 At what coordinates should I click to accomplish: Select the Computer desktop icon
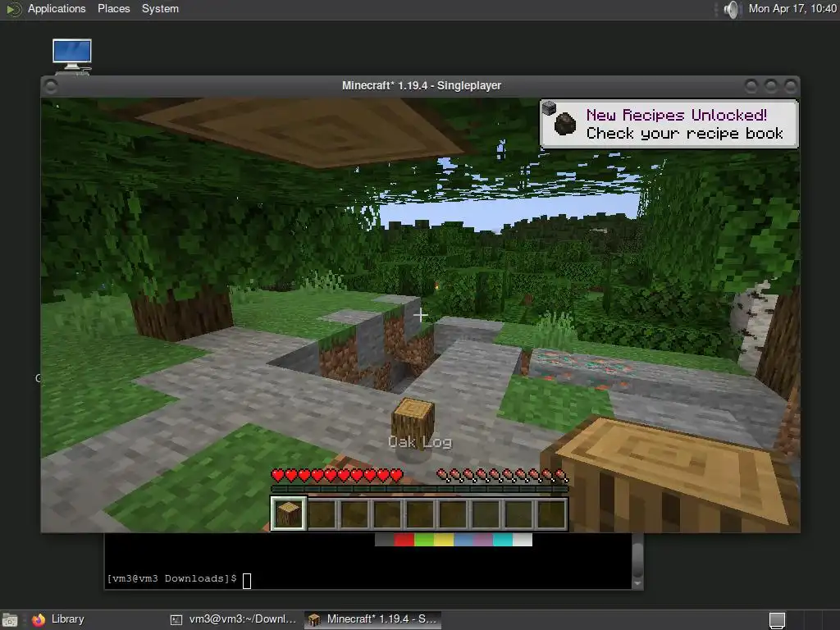[72, 56]
